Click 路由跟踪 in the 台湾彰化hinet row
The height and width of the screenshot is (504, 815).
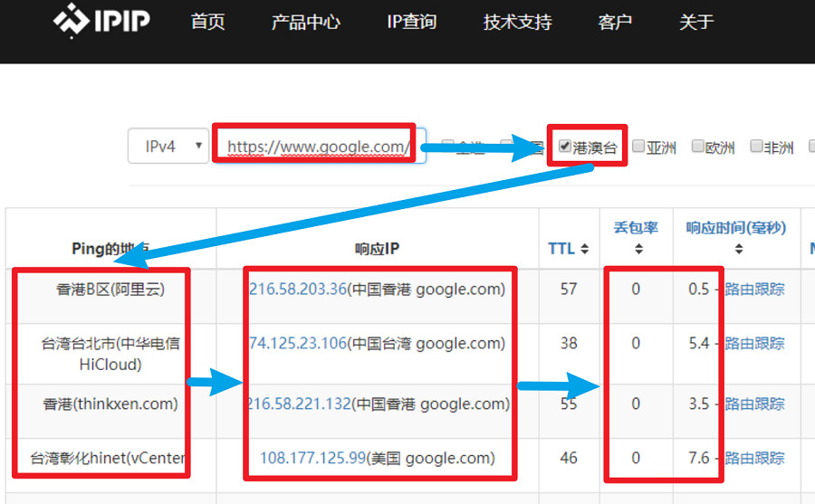[754, 458]
